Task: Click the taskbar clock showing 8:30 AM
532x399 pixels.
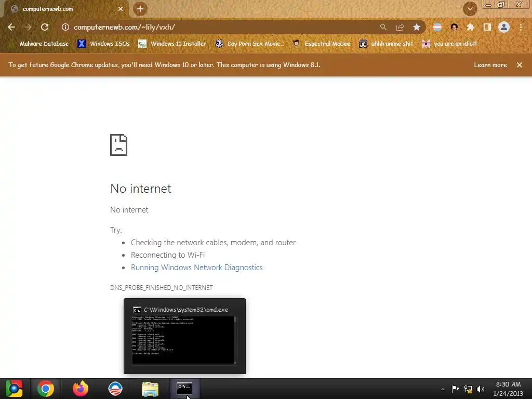Action: pos(508,389)
